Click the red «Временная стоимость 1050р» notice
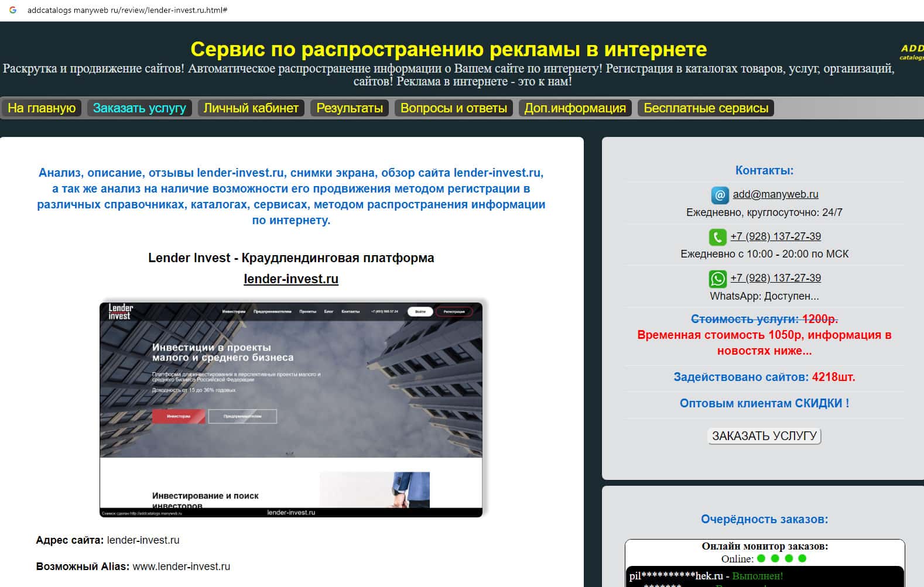This screenshot has height=587, width=924. pos(764,343)
